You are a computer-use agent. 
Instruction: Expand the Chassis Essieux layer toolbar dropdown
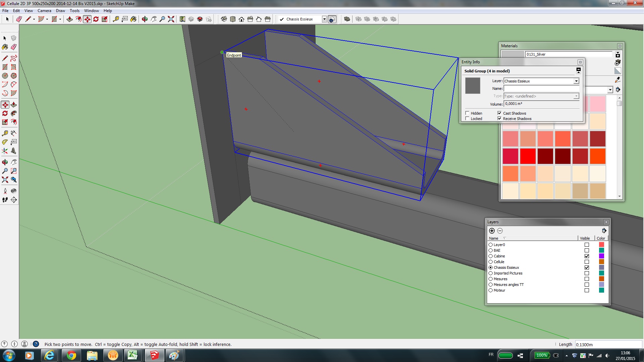[324, 19]
